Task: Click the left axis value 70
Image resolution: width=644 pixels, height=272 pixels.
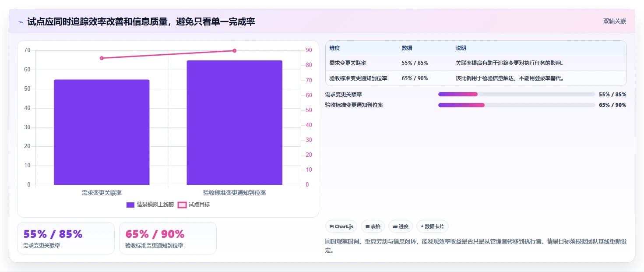Action: (27, 50)
